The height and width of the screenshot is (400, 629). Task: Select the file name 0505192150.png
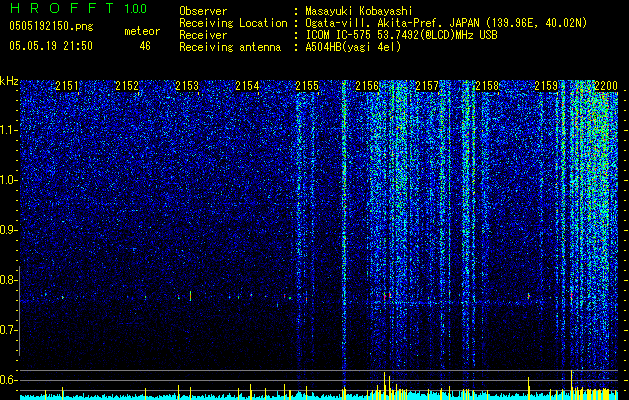[51, 26]
